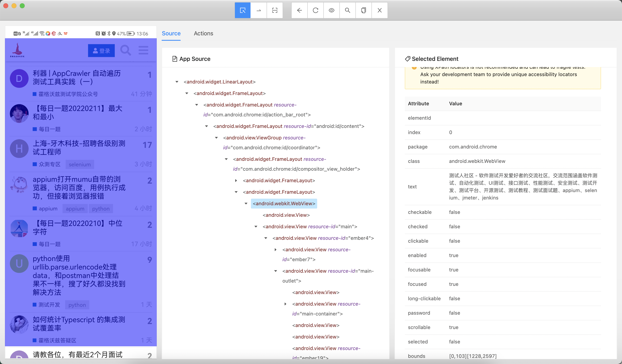Expand the ember7 View node
622x364 pixels.
pos(275,250)
